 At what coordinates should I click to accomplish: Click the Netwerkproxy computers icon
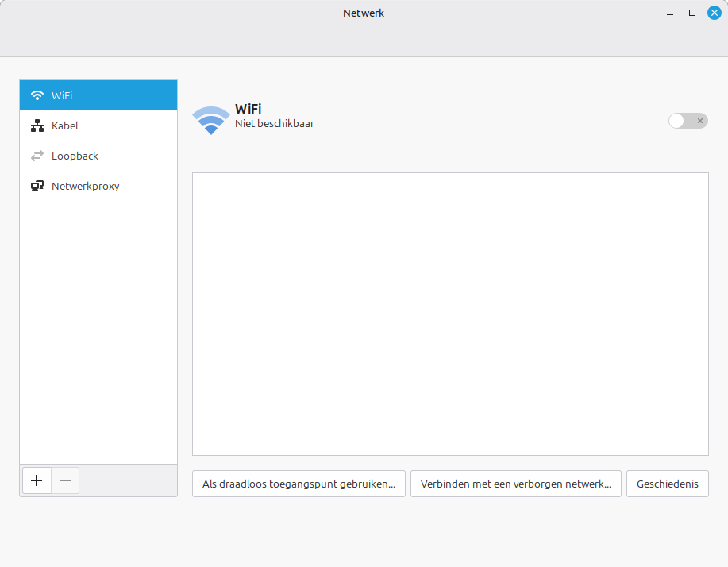[x=37, y=186]
